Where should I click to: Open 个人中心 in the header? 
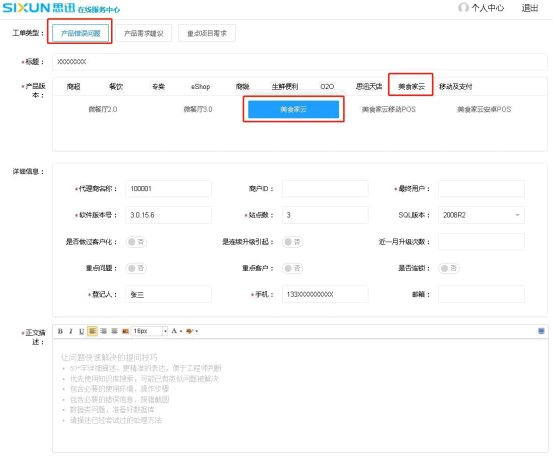pos(488,8)
